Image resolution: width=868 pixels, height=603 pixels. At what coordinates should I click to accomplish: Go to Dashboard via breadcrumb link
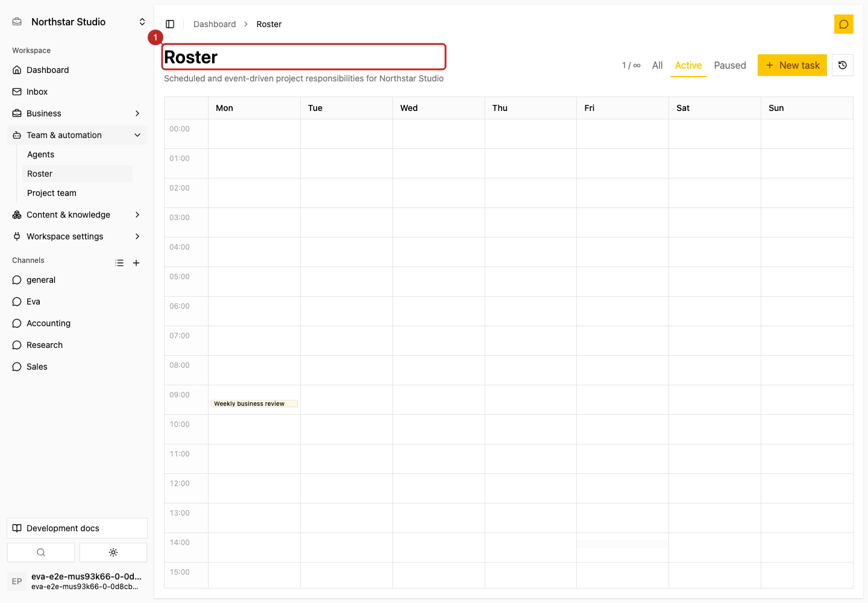click(x=215, y=24)
